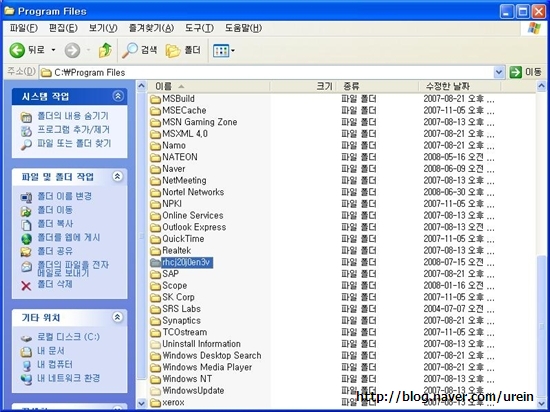The width and height of the screenshot is (550, 412).
Task: Toggle the Folders (폴더) toolbar button
Action: pyautogui.click(x=183, y=50)
